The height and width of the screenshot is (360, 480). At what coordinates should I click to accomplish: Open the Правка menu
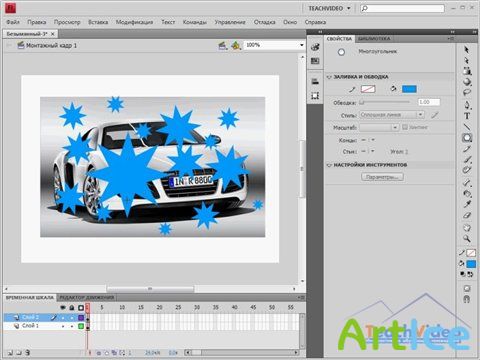[37, 22]
